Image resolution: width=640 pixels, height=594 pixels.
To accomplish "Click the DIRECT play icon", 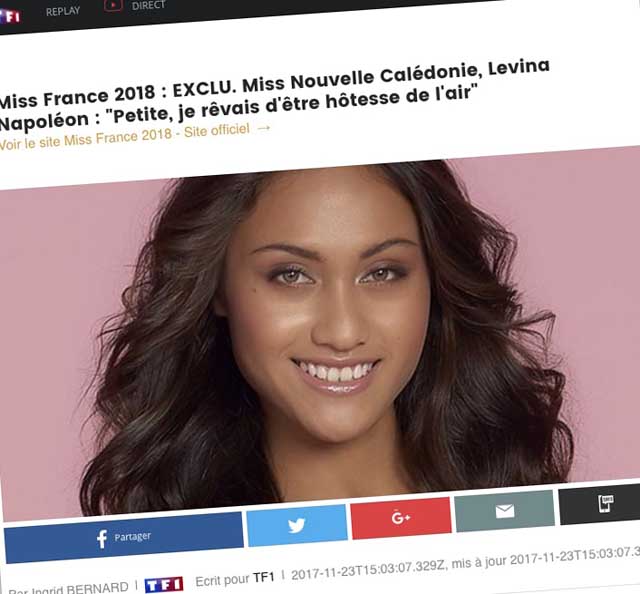I will click(x=113, y=5).
